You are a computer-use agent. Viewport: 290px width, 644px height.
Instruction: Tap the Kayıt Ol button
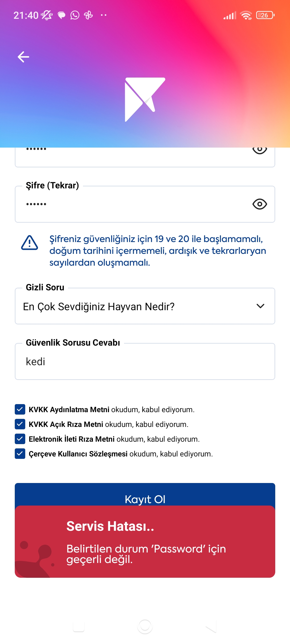145,495
